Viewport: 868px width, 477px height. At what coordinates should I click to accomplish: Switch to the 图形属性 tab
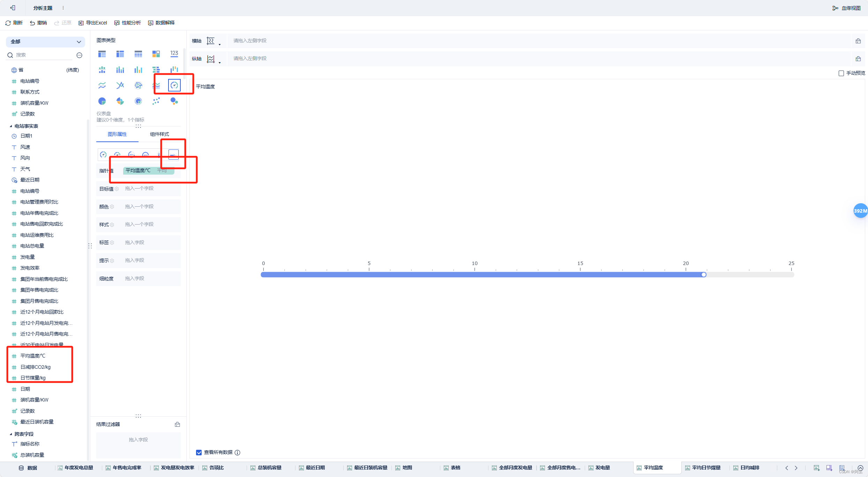117,134
